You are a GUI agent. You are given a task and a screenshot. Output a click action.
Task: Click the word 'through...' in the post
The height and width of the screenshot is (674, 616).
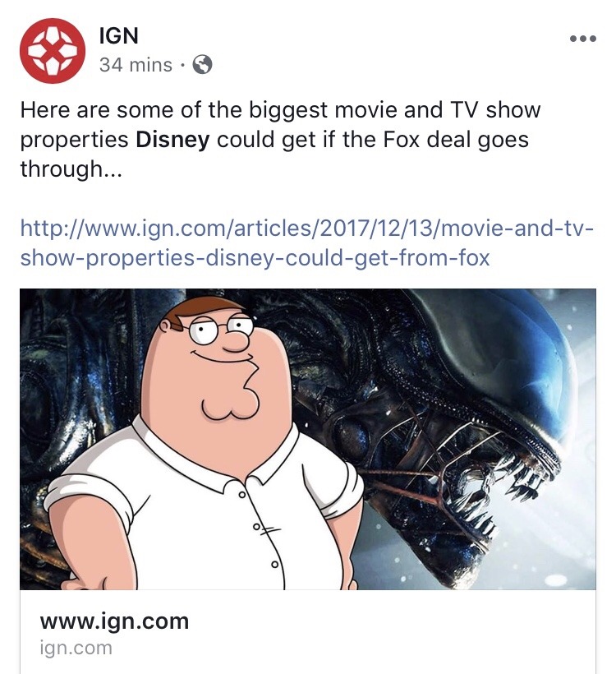[71, 169]
